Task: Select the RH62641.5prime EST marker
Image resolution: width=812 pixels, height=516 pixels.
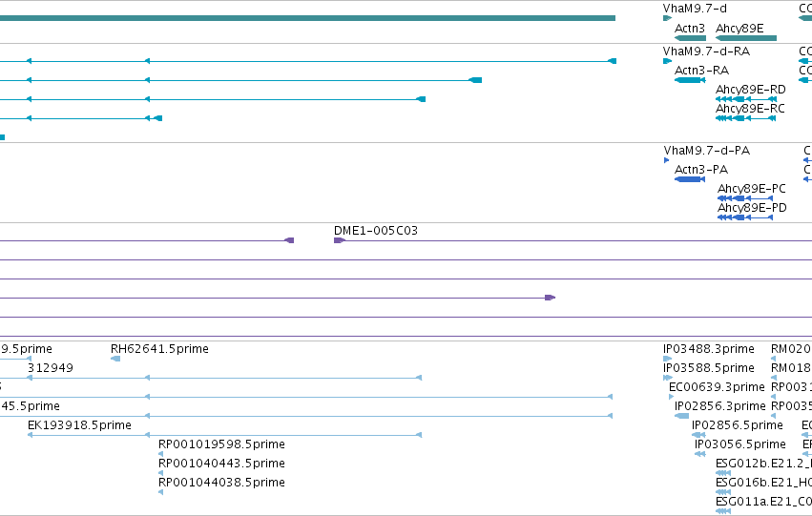Action: coord(115,359)
